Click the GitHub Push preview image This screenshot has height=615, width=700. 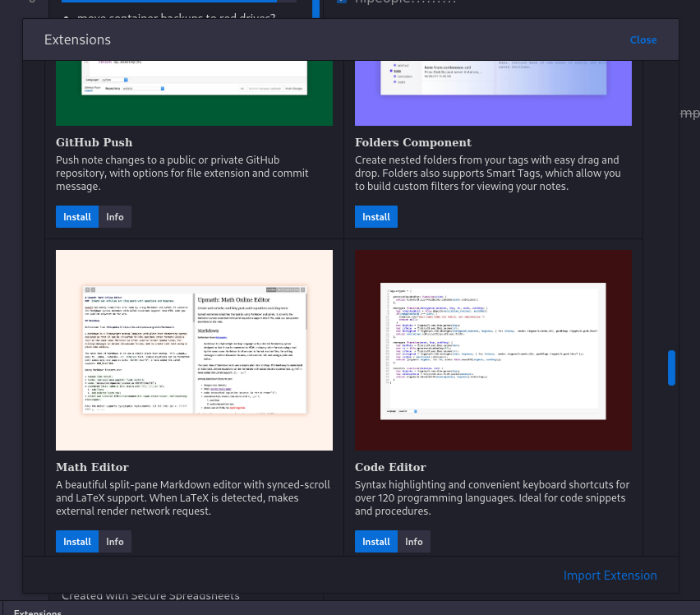point(194,93)
